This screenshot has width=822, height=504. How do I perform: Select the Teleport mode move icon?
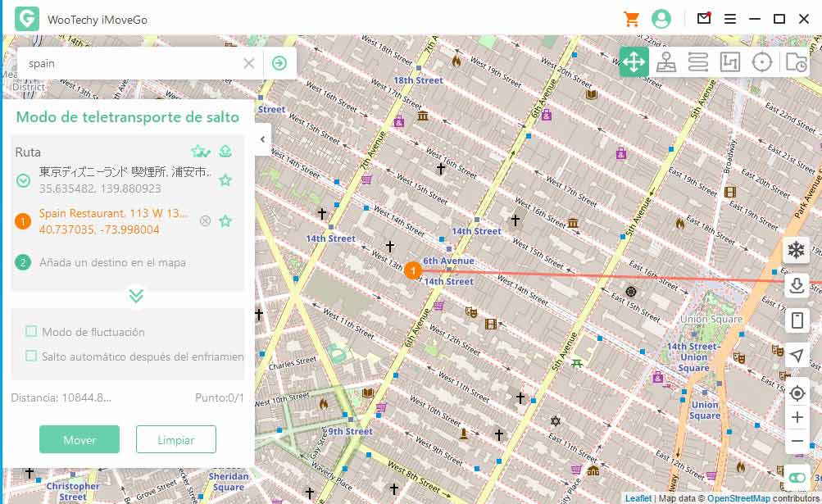(x=634, y=62)
